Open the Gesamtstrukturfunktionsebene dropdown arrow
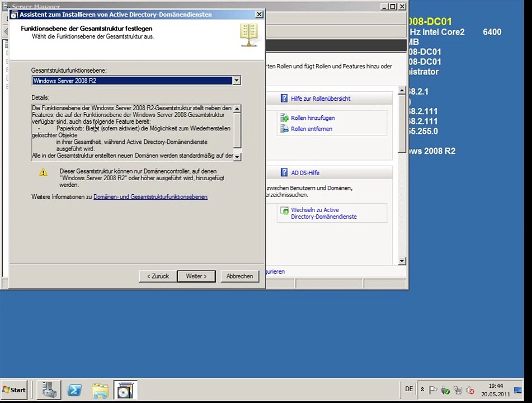The height and width of the screenshot is (403, 532). [x=237, y=81]
